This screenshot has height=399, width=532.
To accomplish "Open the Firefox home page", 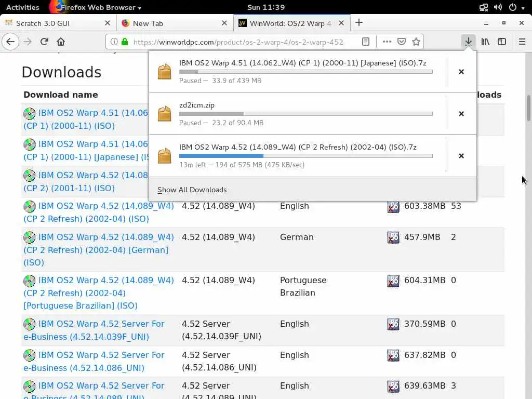I will pyautogui.click(x=61, y=42).
